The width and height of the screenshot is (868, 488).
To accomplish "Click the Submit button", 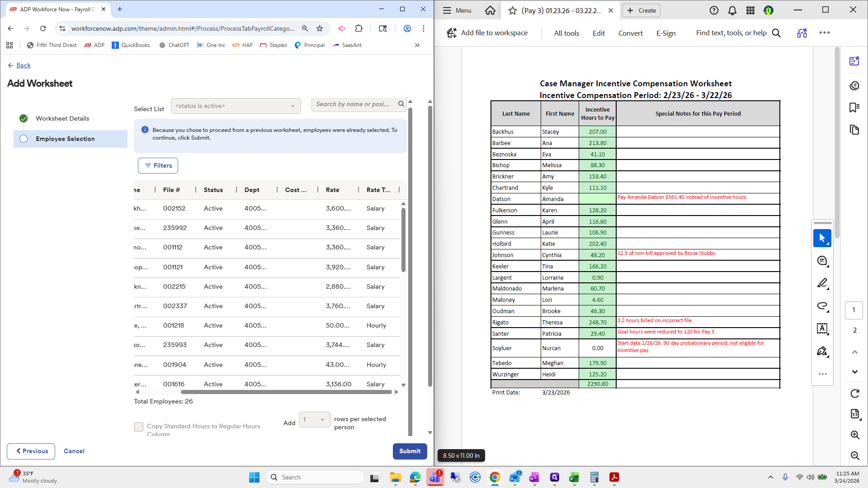I will coord(410,451).
